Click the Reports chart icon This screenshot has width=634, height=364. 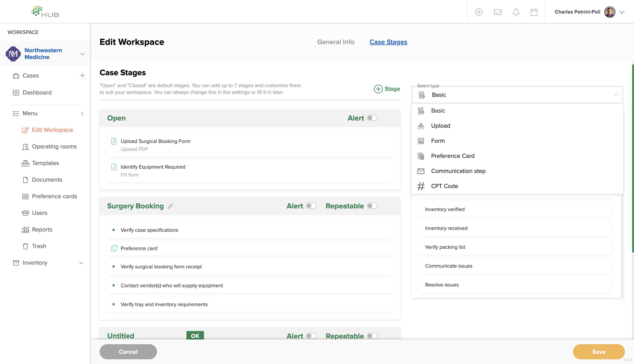tap(25, 230)
